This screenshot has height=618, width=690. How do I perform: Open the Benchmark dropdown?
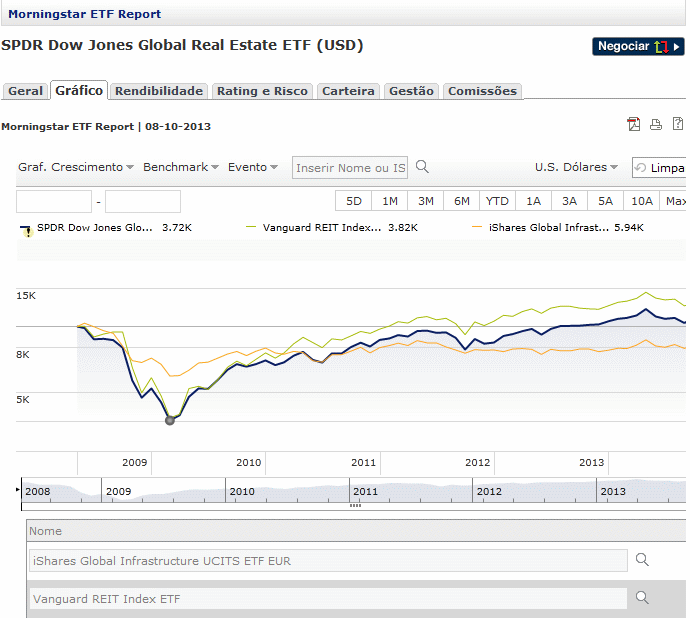pos(181,167)
